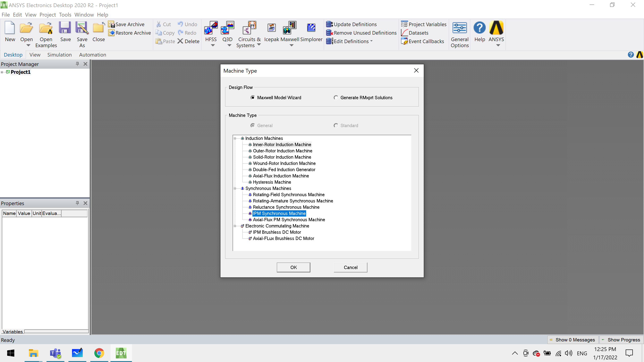The width and height of the screenshot is (644, 362).
Task: Switch to the Simulation ribbon tab
Action: pyautogui.click(x=59, y=55)
